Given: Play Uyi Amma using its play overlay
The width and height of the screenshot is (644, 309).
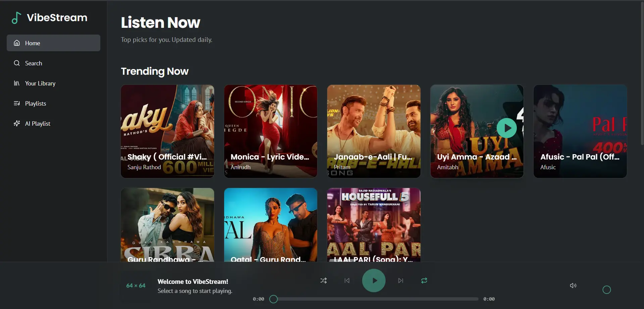Looking at the screenshot, I should click(507, 128).
